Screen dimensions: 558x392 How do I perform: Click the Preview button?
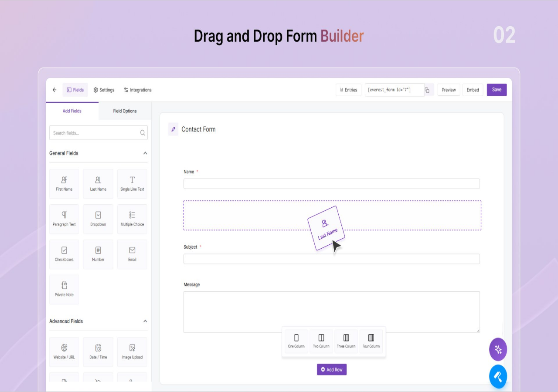tap(449, 90)
